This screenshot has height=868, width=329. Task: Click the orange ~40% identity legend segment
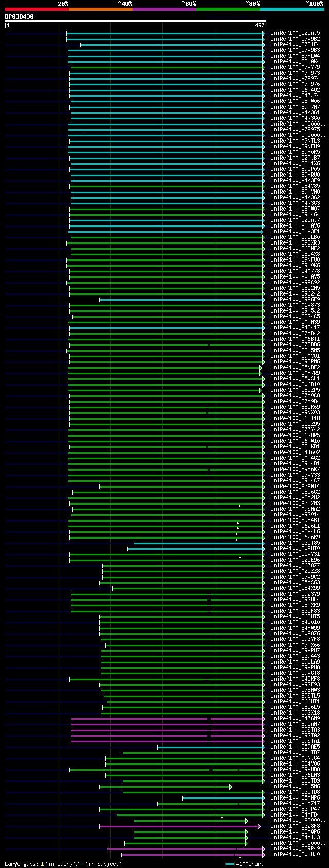click(100, 9)
